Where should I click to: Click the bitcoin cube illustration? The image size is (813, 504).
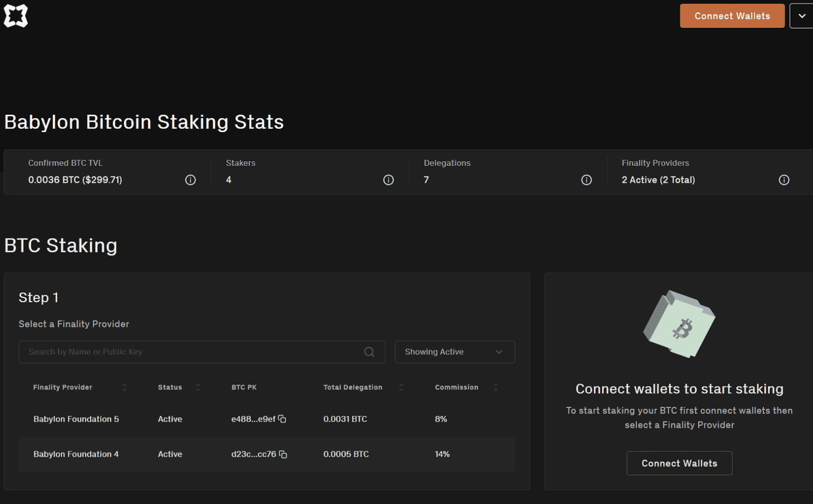click(680, 324)
